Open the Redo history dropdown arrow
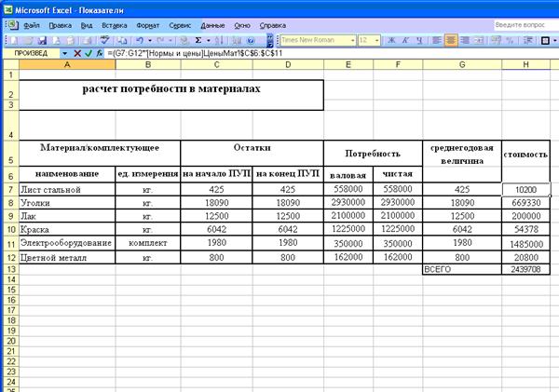This screenshot has width=559, height=392. pos(170,40)
